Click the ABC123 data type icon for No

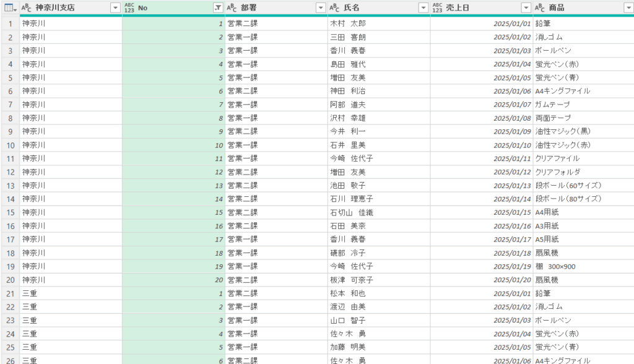129,7
